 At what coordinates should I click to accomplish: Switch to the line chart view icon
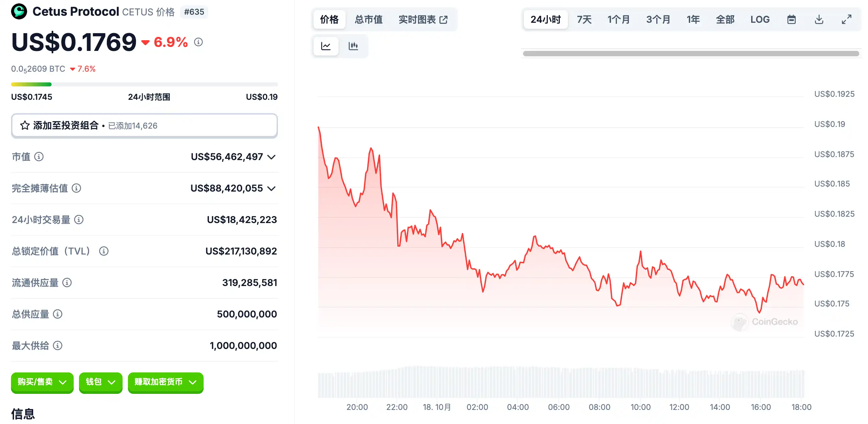tap(325, 46)
